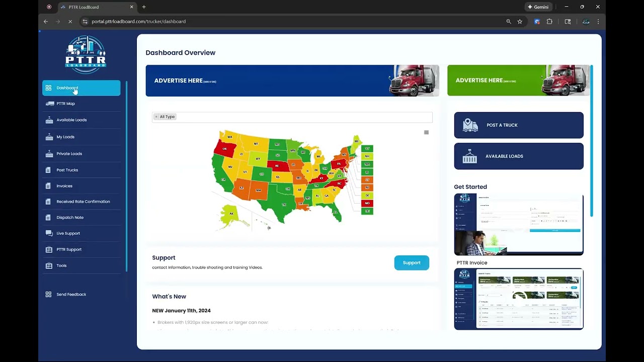This screenshot has width=644, height=362.
Task: Open My Loads in the sidebar
Action: pyautogui.click(x=82, y=137)
